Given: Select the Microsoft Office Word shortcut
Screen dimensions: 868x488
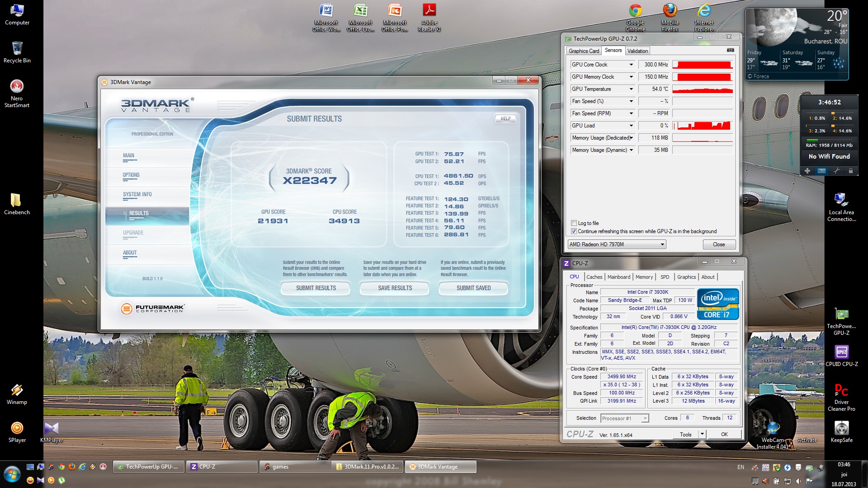Looking at the screenshot, I should click(326, 18).
